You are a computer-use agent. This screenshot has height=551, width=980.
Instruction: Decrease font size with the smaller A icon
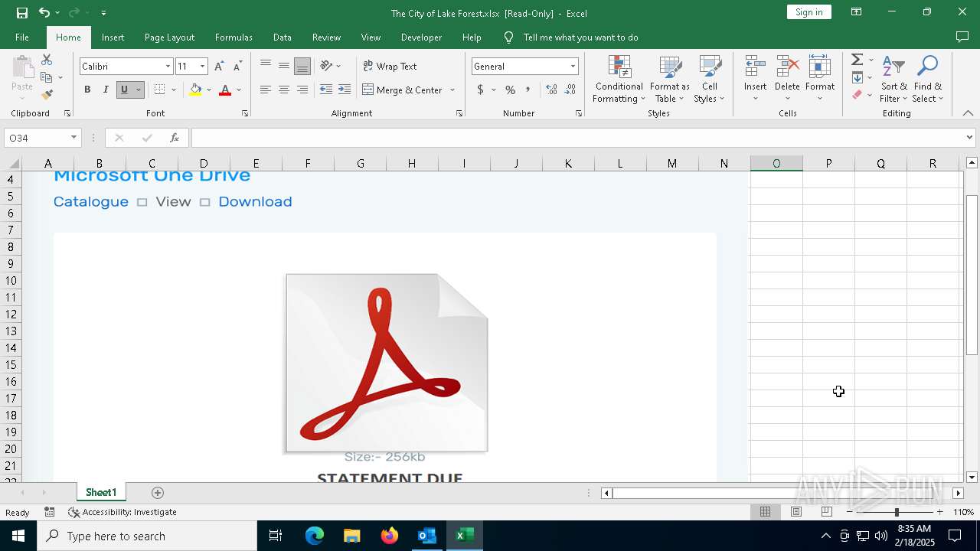coord(237,67)
